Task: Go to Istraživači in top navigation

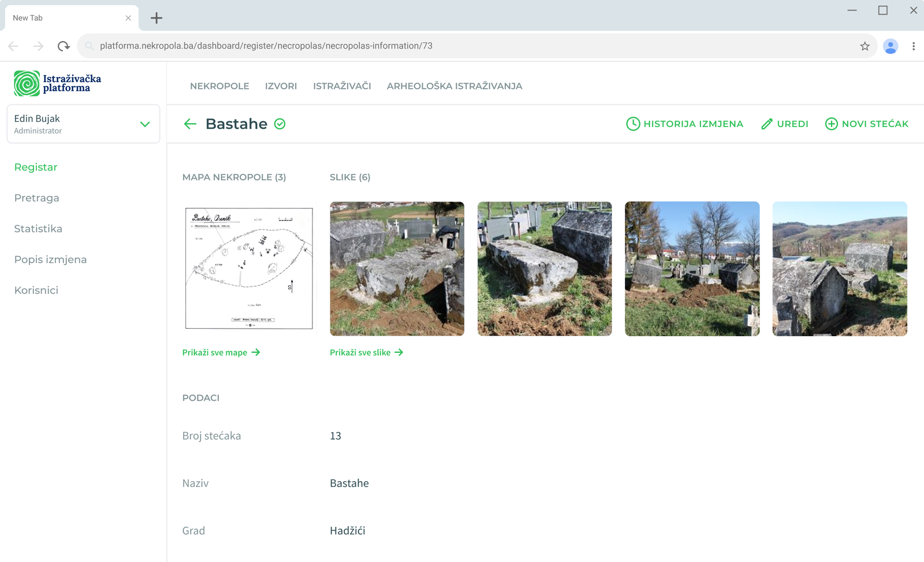Action: (x=342, y=86)
